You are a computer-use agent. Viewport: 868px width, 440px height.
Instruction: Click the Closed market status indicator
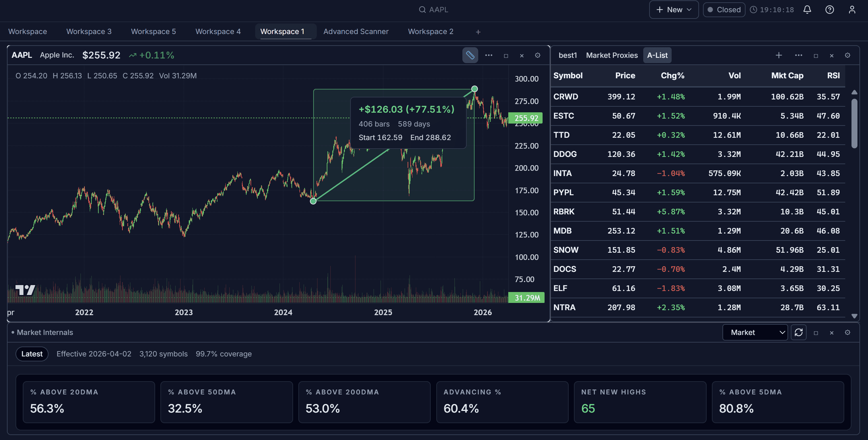724,10
